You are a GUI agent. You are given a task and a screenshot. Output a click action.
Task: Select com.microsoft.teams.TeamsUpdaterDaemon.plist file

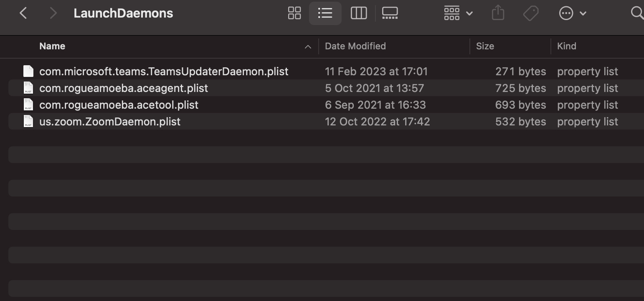pos(163,71)
